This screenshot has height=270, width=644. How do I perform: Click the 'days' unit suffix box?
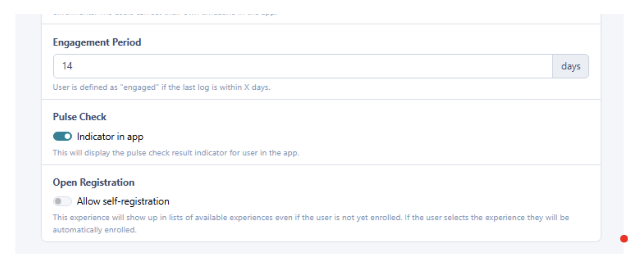point(571,66)
